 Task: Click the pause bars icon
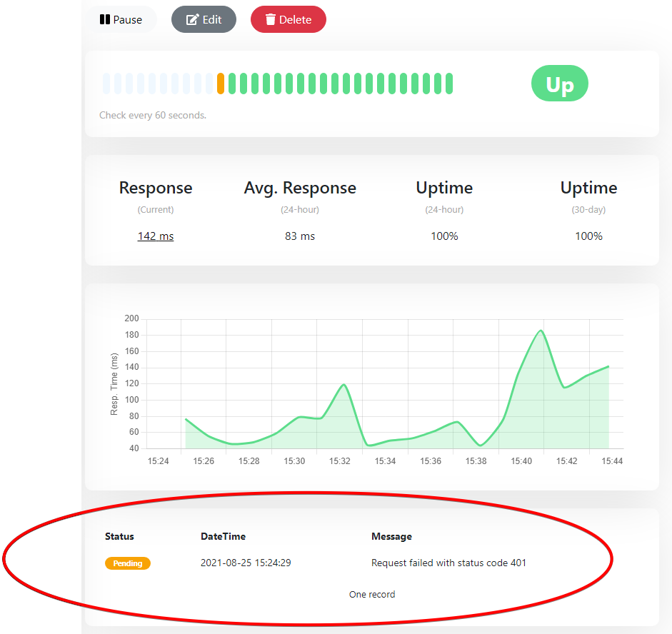[104, 20]
